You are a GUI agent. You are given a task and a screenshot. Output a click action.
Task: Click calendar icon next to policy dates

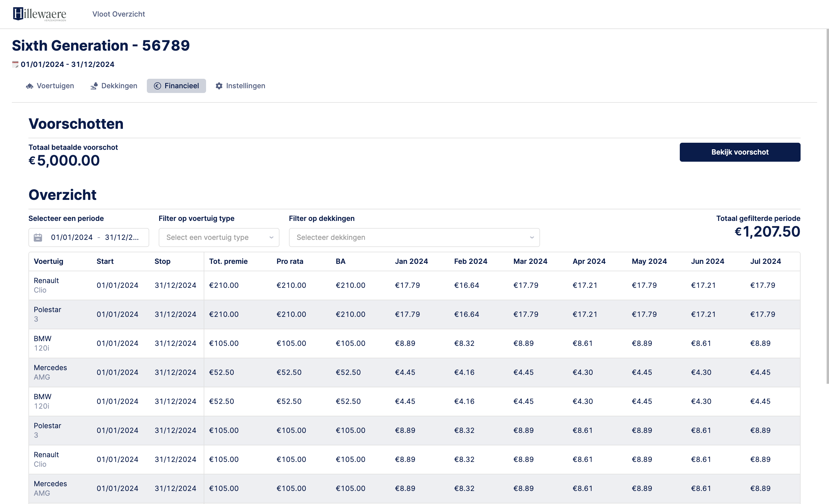pyautogui.click(x=15, y=64)
